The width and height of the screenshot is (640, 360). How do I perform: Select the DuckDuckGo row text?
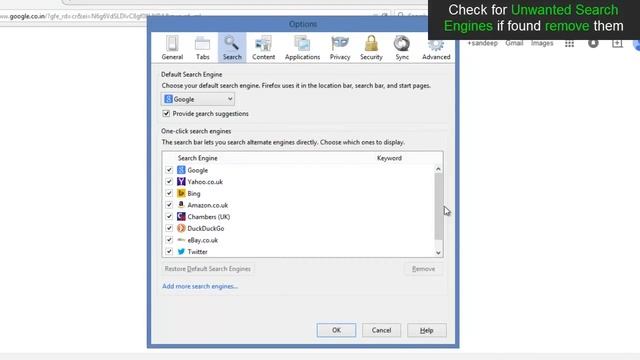(206, 228)
